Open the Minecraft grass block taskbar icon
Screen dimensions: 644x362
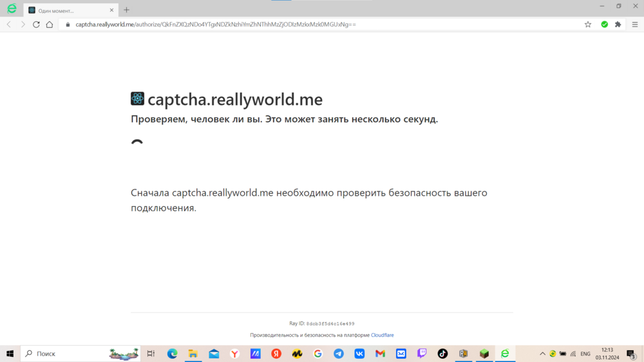[x=484, y=354]
